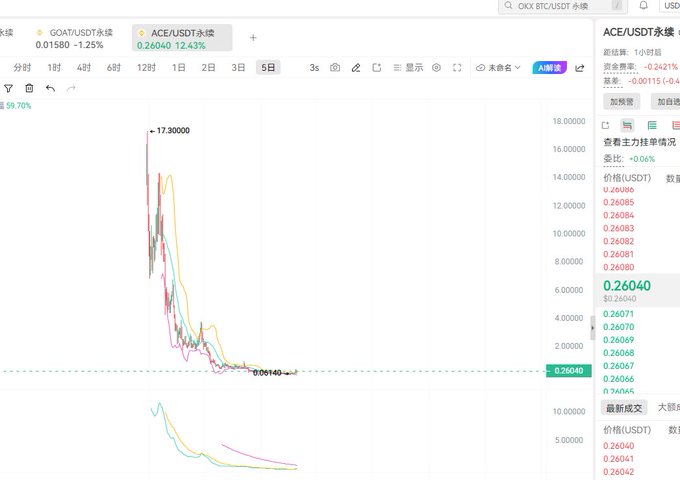The height and width of the screenshot is (480, 680).
Task: Click ask price 0.26081 in order book
Action: (618, 254)
